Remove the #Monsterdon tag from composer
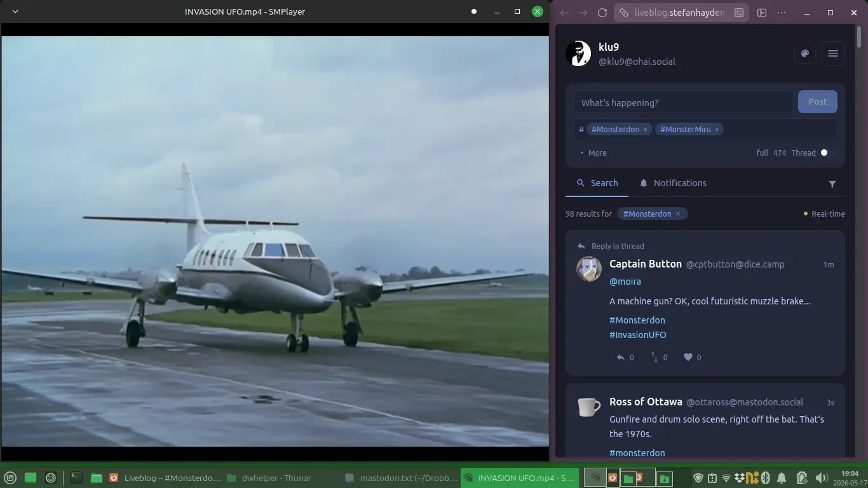Viewport: 868px width, 488px height. pos(646,130)
